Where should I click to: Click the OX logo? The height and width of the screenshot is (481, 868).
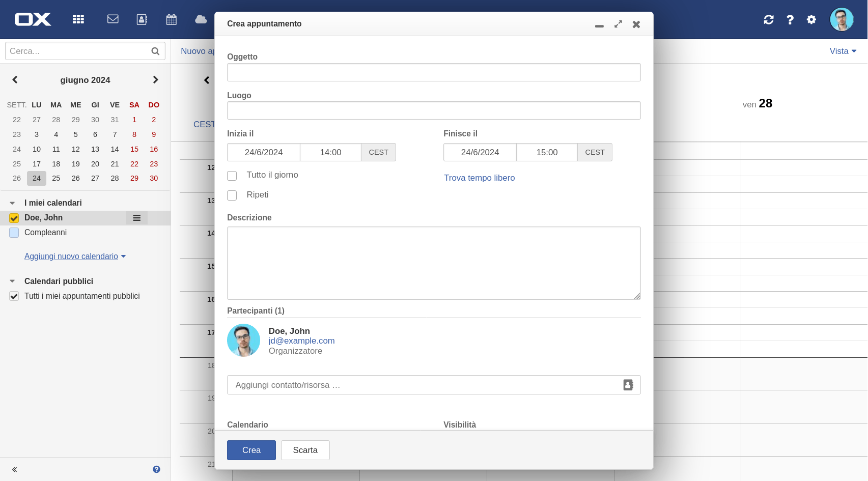33,19
